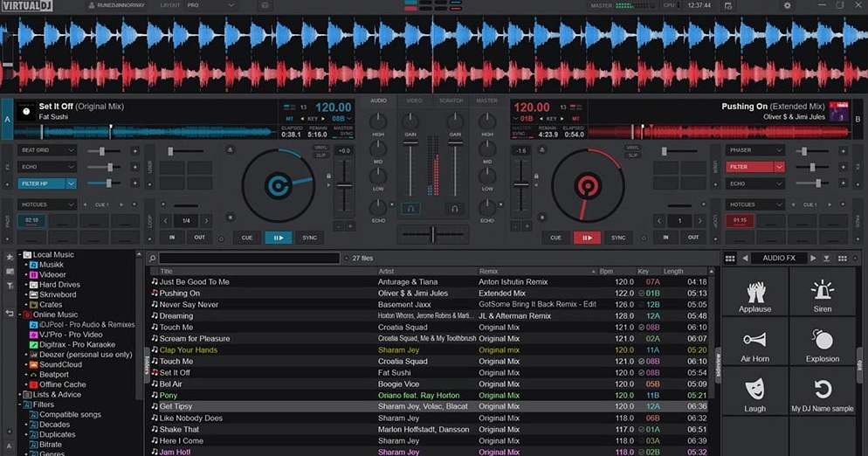
Task: Switch to the AUDIO mixer tab
Action: pyautogui.click(x=379, y=100)
